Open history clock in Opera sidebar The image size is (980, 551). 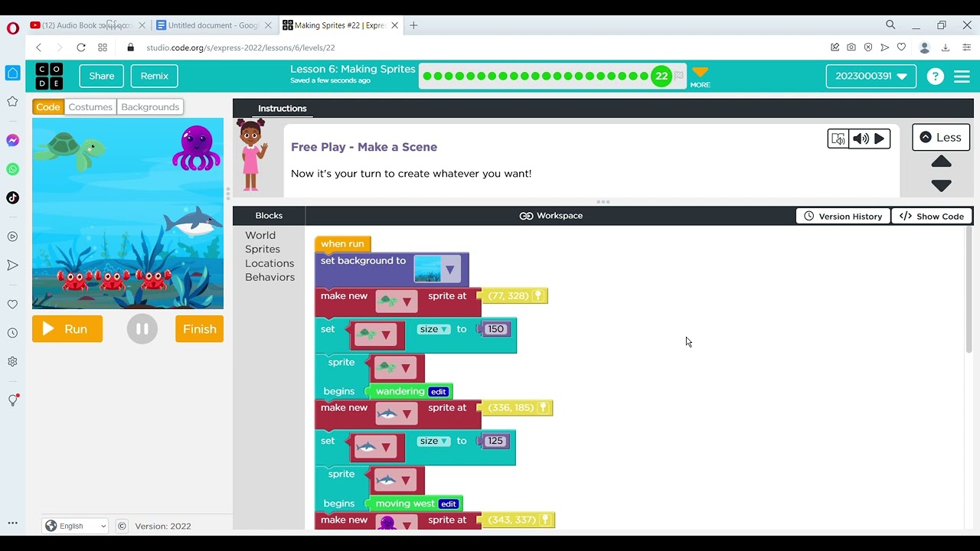[x=12, y=333]
